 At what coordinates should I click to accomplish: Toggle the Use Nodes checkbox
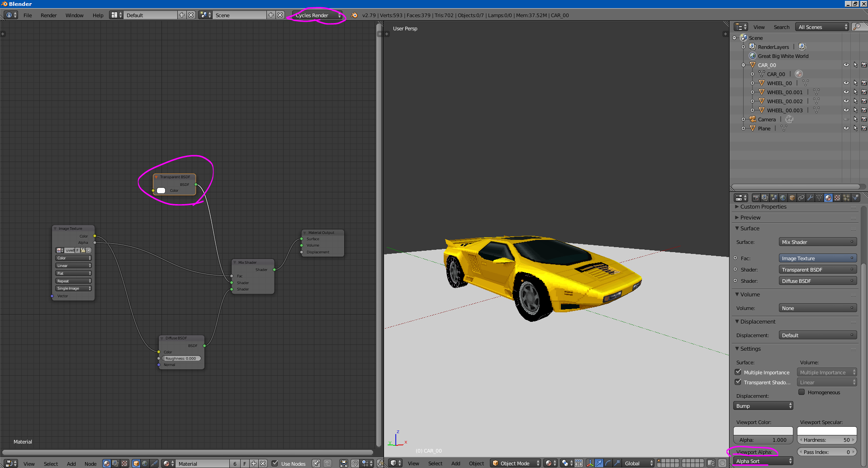click(275, 463)
